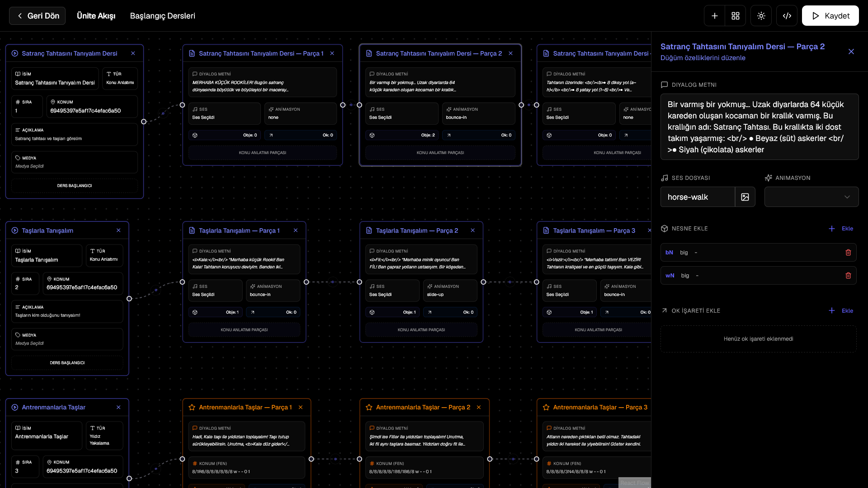Click the wN piece label in object list

(670, 276)
